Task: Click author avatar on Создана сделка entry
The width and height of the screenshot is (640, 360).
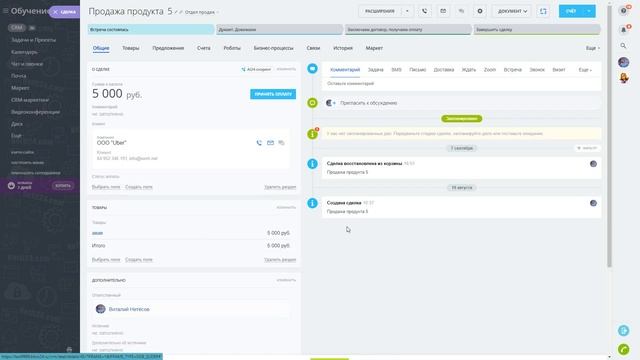Action: [593, 203]
